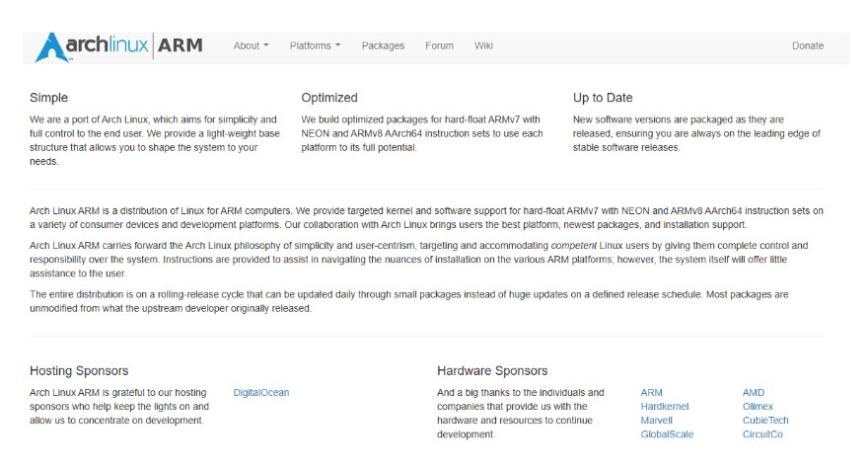The height and width of the screenshot is (469, 868).
Task: Open the CubieTech sponsor link
Action: click(765, 421)
